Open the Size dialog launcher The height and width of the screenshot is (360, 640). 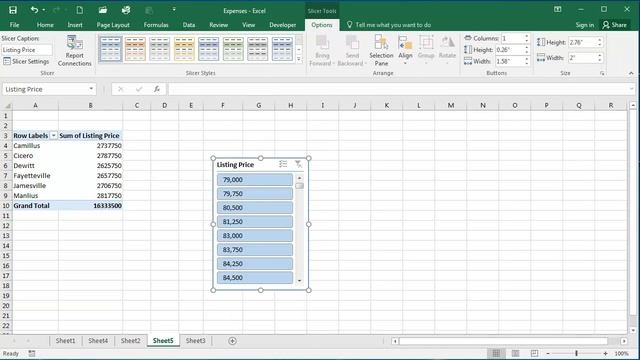pyautogui.click(x=602, y=73)
